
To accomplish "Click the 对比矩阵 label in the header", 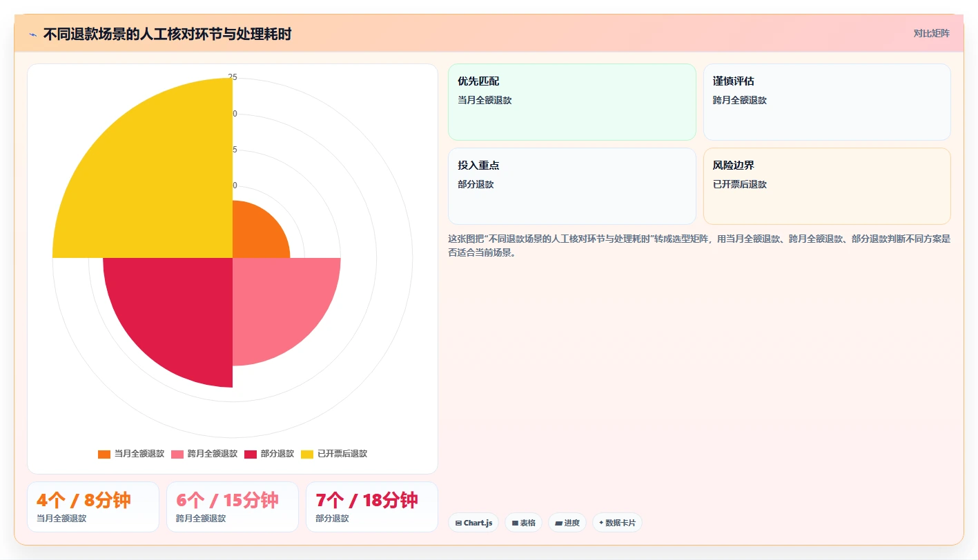I will pyautogui.click(x=931, y=33).
